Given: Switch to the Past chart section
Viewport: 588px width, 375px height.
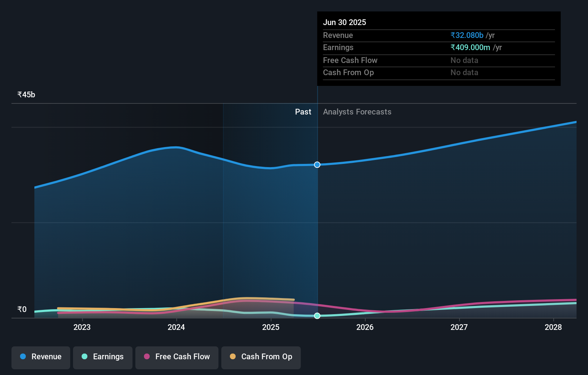Looking at the screenshot, I should 303,112.
